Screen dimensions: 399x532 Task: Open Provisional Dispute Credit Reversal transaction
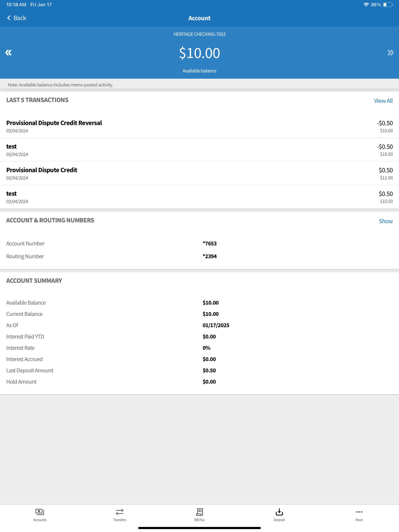pyautogui.click(x=199, y=126)
